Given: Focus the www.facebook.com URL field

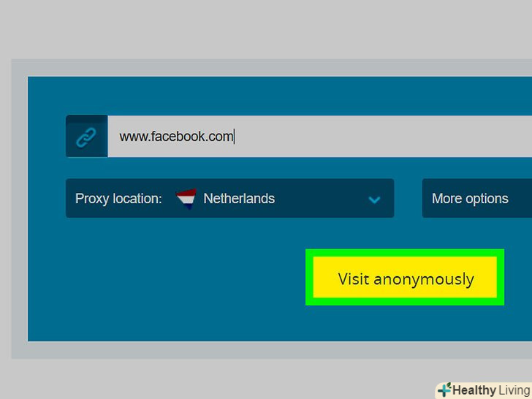Looking at the screenshot, I should point(319,137).
